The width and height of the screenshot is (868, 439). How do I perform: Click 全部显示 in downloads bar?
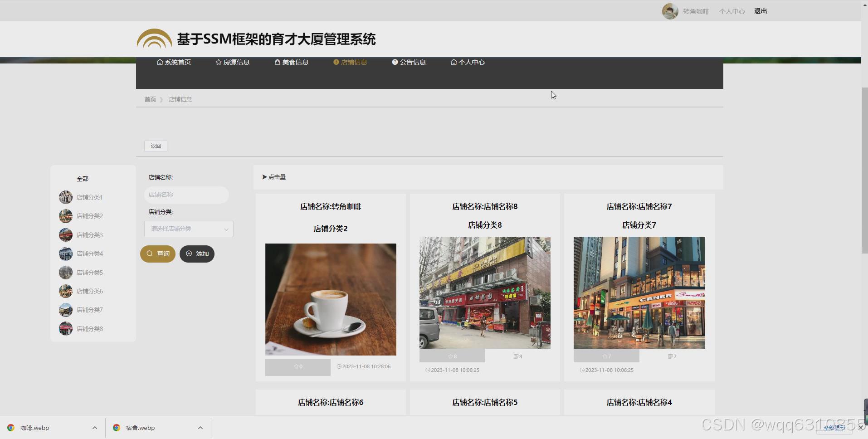click(x=834, y=427)
